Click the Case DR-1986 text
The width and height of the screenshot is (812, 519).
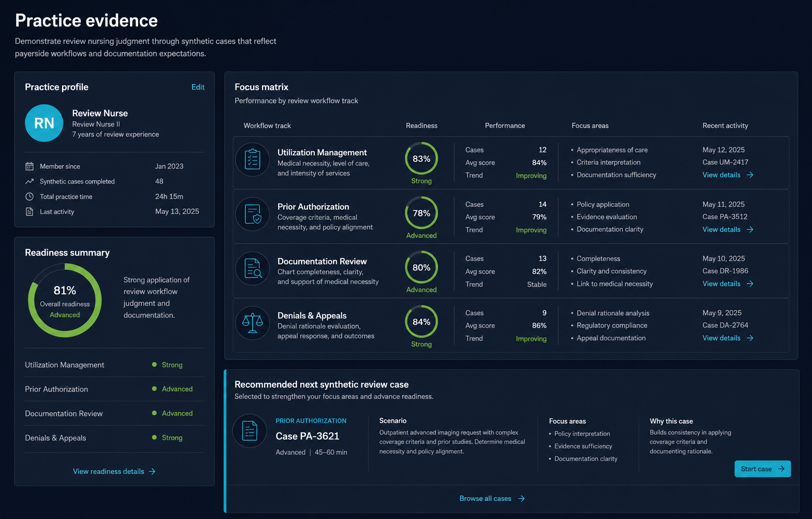point(725,271)
